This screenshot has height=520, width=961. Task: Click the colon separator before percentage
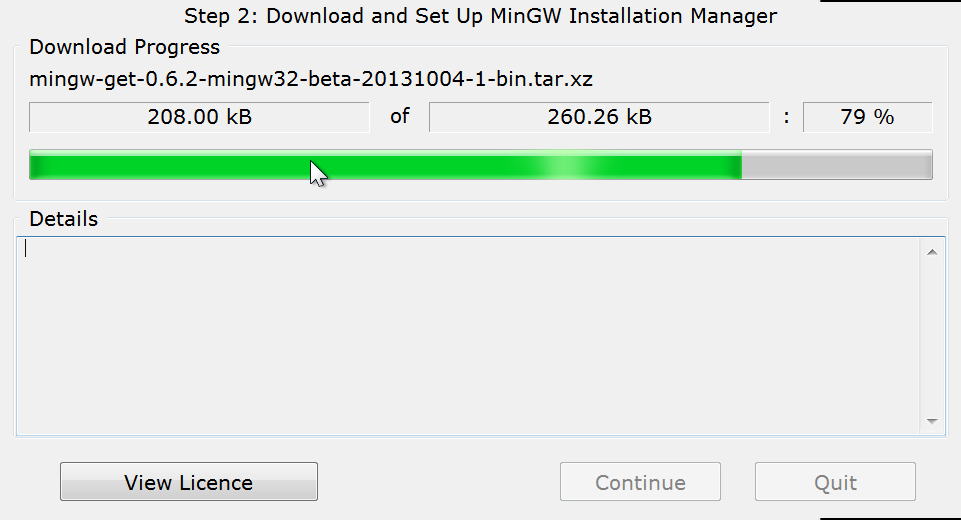(787, 117)
